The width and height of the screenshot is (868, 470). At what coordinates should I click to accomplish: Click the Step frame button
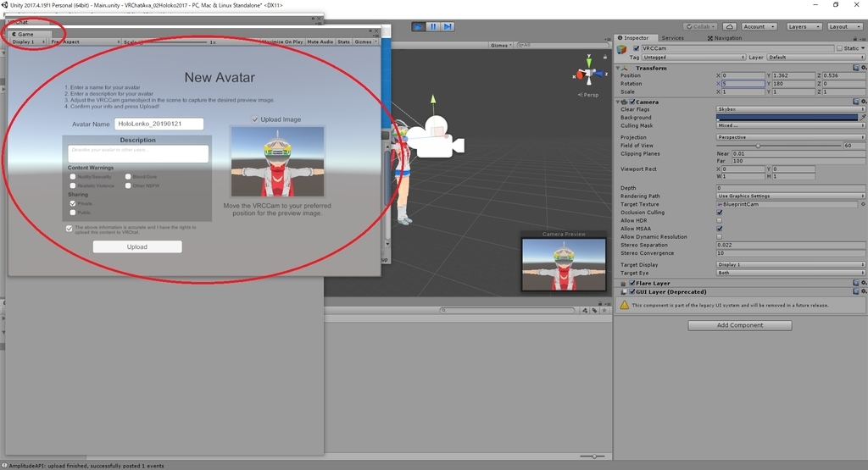pos(448,26)
